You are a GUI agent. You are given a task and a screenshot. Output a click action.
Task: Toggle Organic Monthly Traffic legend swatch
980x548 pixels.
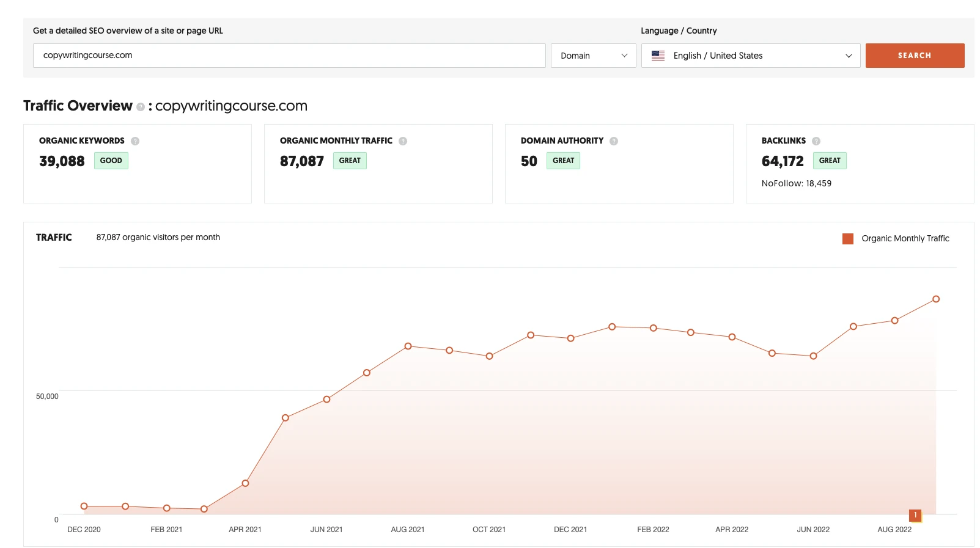(x=848, y=239)
